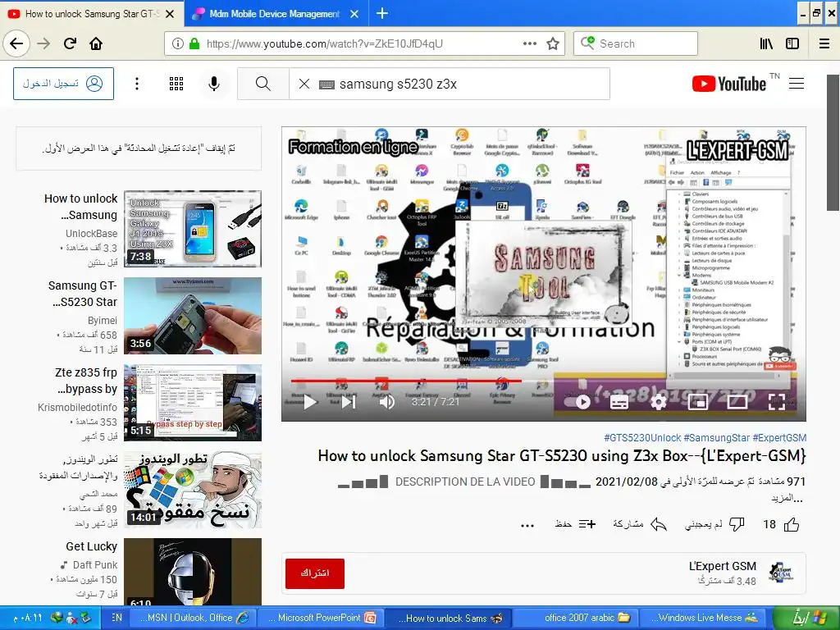Save video to playlist
Screen dimensions: 840x630
tap(575, 524)
